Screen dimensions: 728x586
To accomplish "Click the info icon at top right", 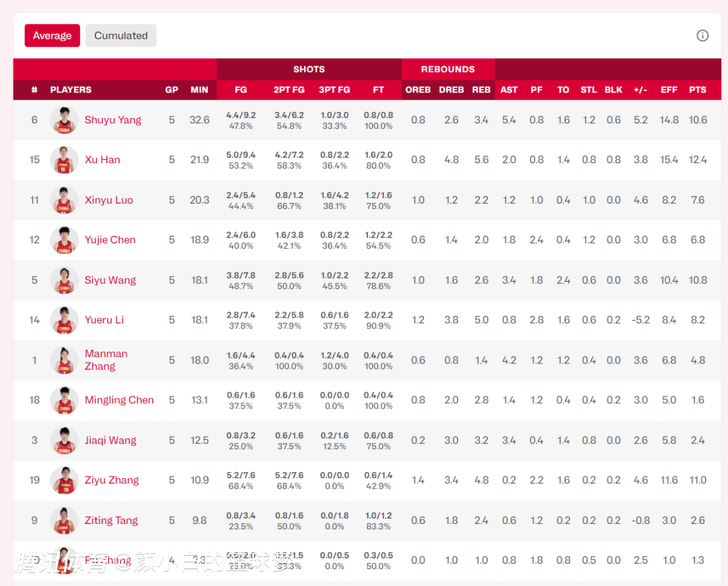I will [x=702, y=36].
